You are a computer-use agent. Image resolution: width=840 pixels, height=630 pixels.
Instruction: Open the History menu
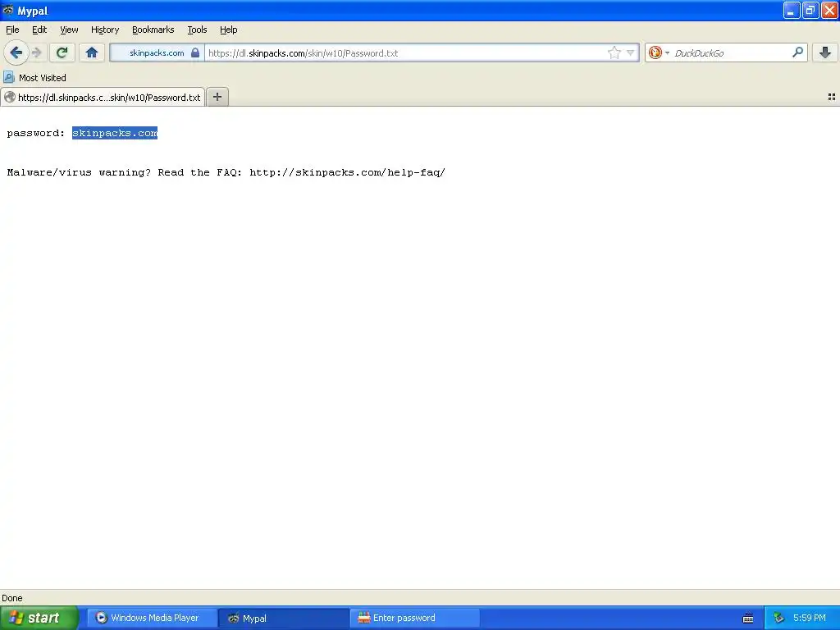coord(105,30)
